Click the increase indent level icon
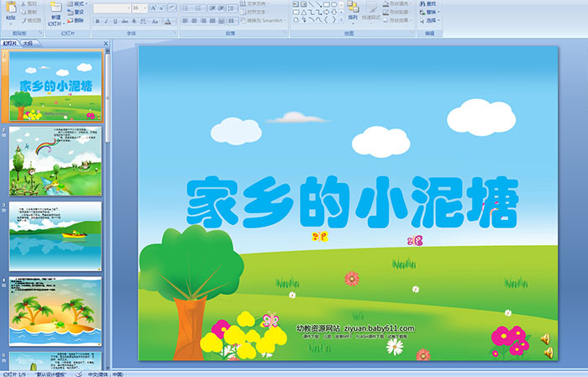The image size is (588, 377). (221, 8)
